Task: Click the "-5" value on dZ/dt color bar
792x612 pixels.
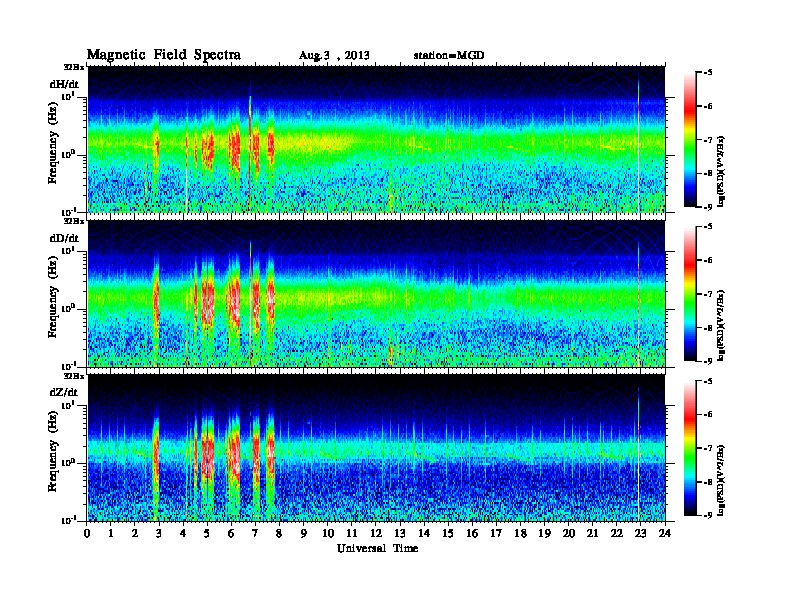Action: click(x=708, y=381)
